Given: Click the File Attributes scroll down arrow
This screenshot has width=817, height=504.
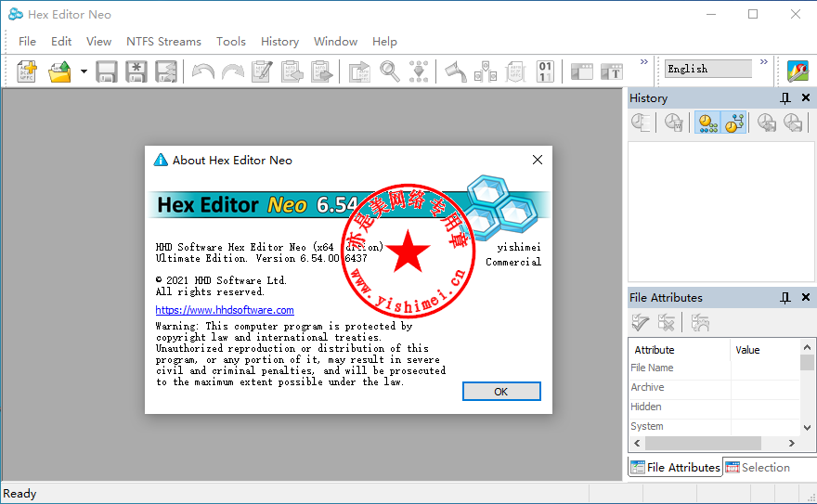Looking at the screenshot, I should point(807,428).
